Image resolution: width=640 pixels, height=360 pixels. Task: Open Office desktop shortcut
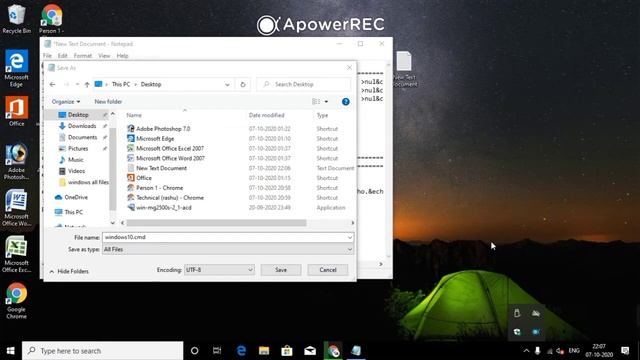(x=16, y=111)
